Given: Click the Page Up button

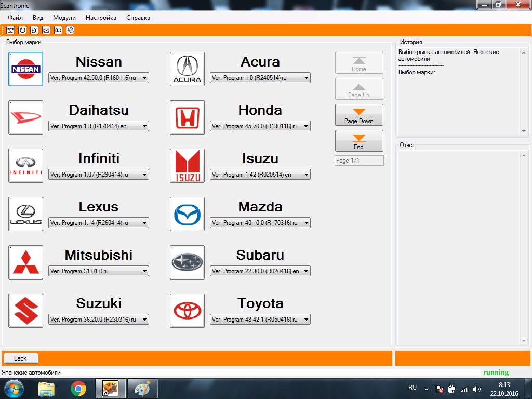Looking at the screenshot, I should pyautogui.click(x=359, y=89).
